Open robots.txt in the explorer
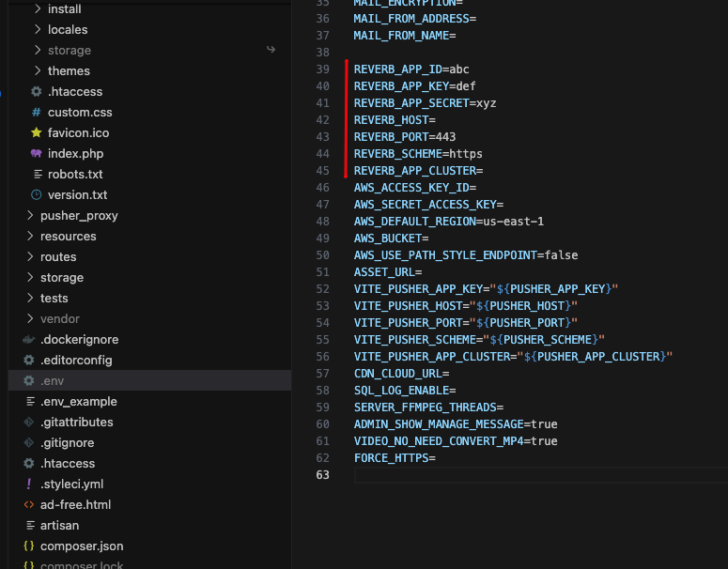The width and height of the screenshot is (728, 569). pos(75,175)
